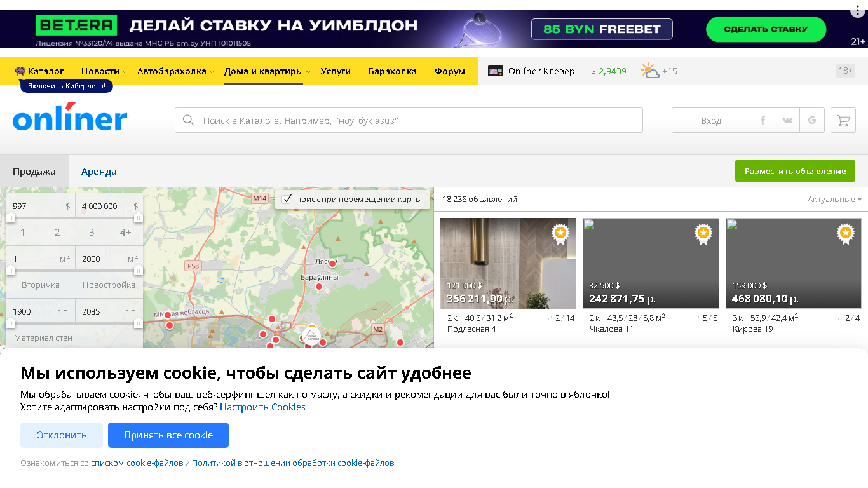Click gold star badge on Кирова 19 listing
Image resolution: width=868 pixels, height=488 pixels.
click(x=846, y=234)
